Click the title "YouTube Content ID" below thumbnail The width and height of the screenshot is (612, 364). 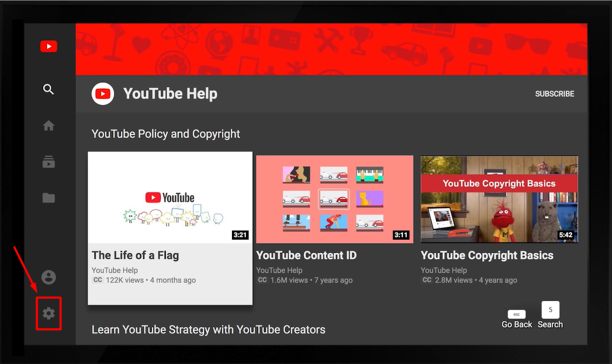point(306,255)
